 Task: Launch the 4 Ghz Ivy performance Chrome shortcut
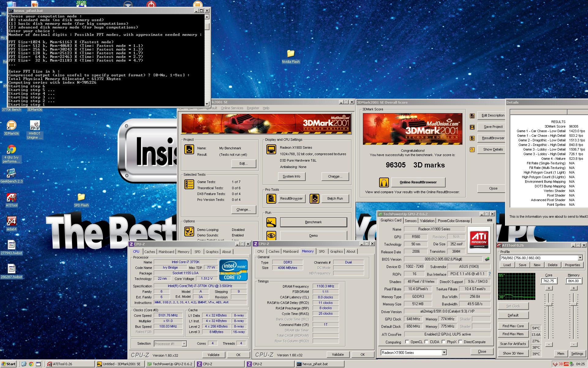pyautogui.click(x=11, y=149)
